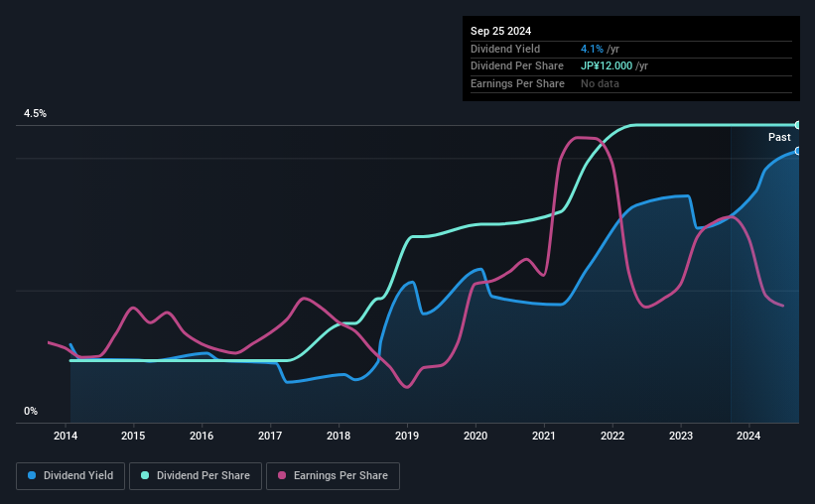
Task: Select the 2017 label on the time axis
Action: click(x=270, y=436)
